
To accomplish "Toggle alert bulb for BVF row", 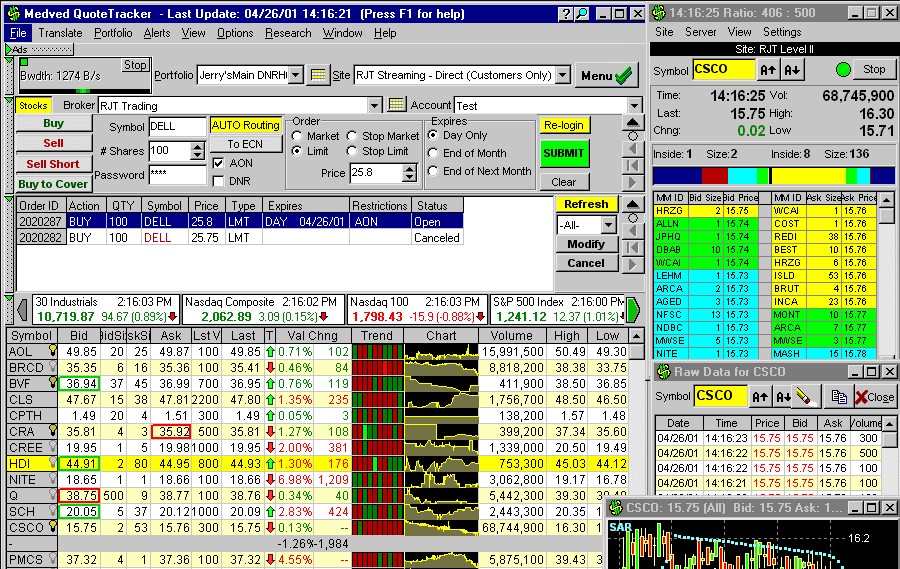I will [x=53, y=383].
